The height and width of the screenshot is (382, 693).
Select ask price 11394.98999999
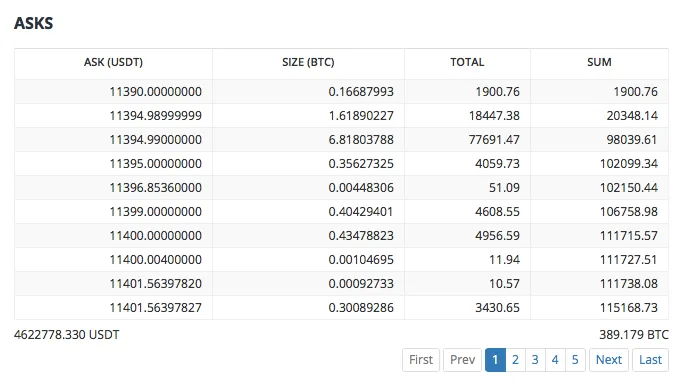click(x=156, y=115)
